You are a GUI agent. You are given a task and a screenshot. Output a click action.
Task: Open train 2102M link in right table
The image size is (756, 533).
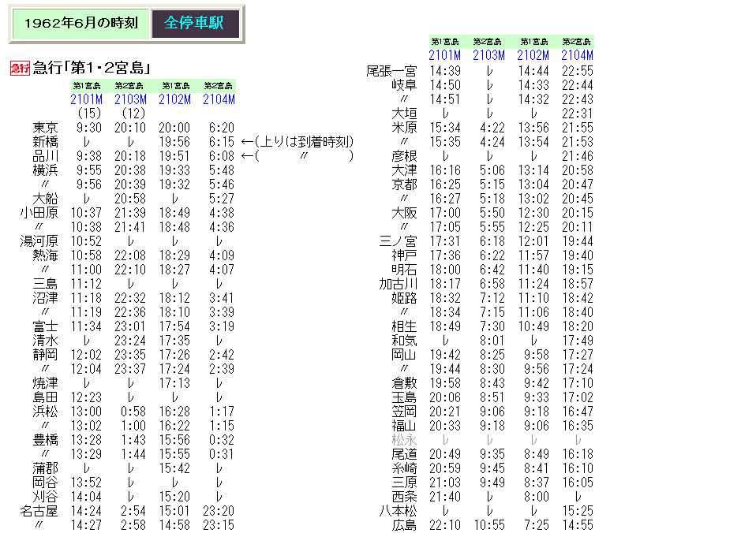point(533,55)
